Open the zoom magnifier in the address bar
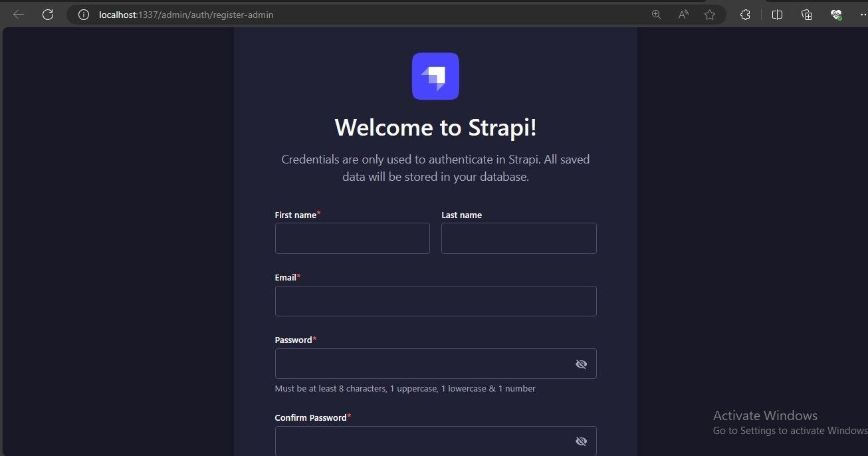868x456 pixels. tap(656, 14)
